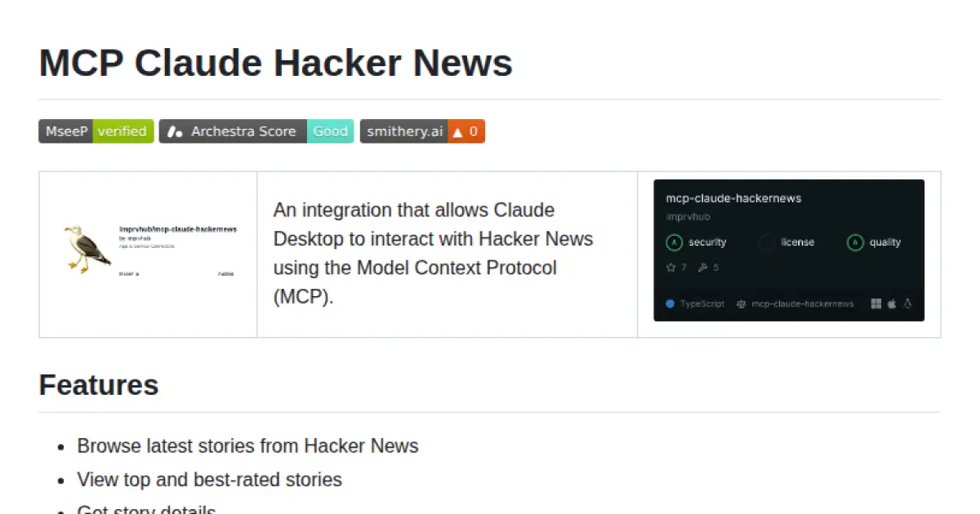Click the quality check icon on the repo card

[x=855, y=241]
